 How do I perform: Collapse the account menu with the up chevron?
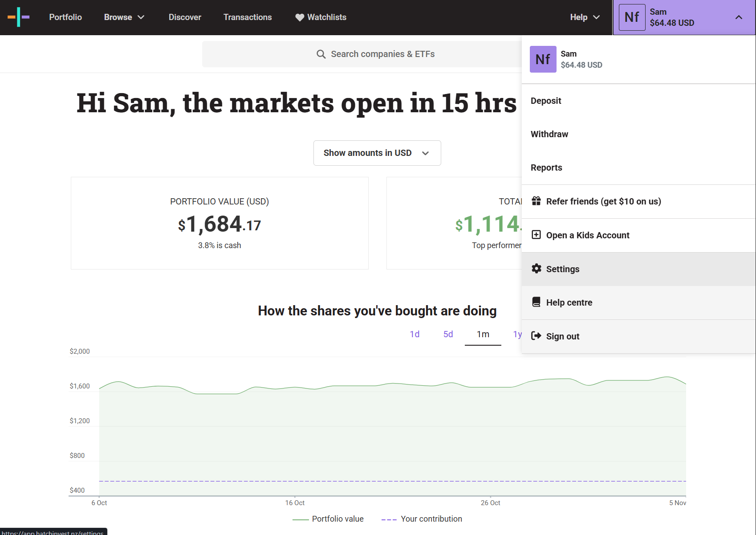click(x=739, y=17)
